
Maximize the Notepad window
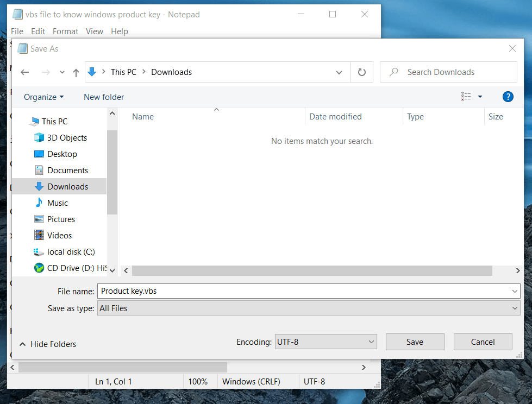point(333,14)
